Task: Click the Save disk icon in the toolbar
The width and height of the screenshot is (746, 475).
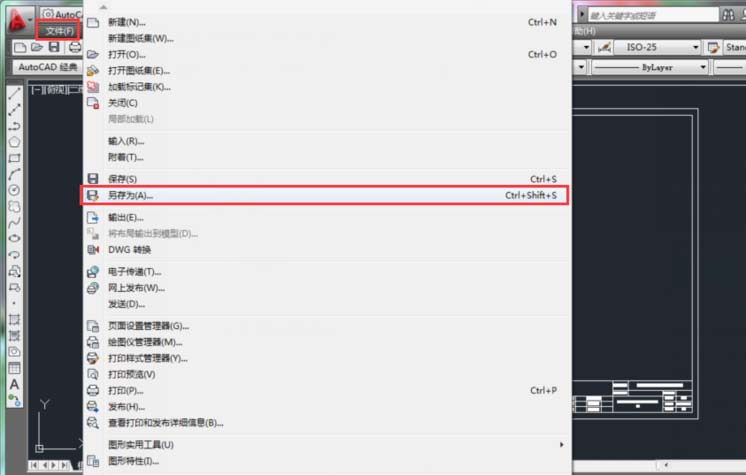Action: point(54,47)
